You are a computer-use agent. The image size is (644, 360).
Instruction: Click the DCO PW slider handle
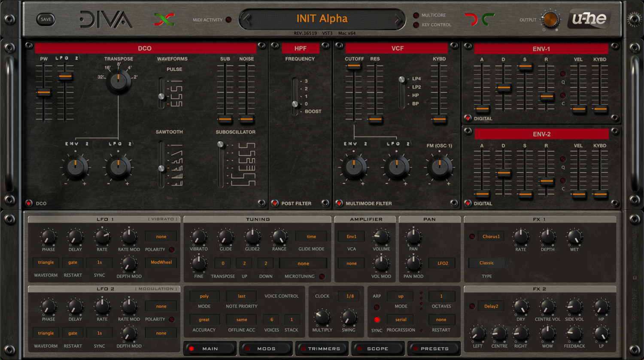[x=44, y=92]
